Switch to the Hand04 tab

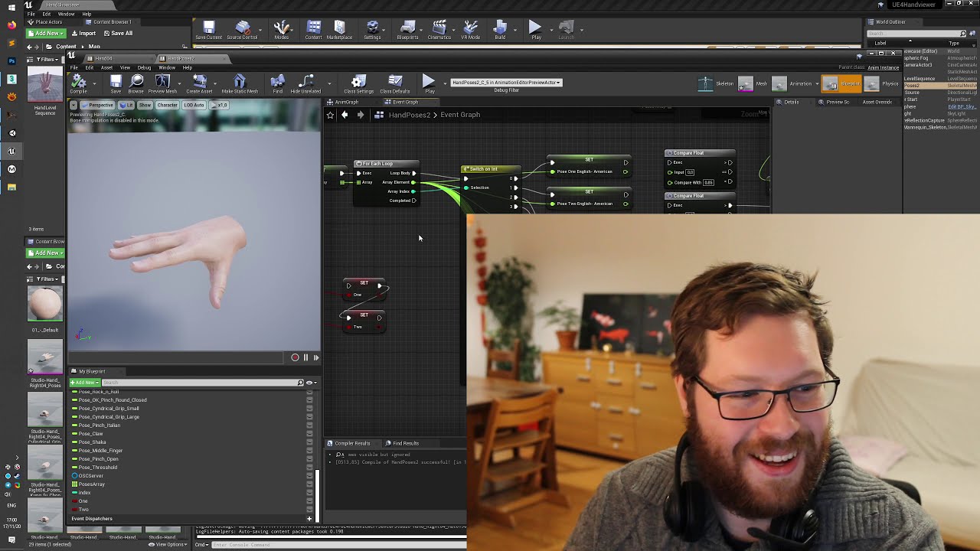103,59
